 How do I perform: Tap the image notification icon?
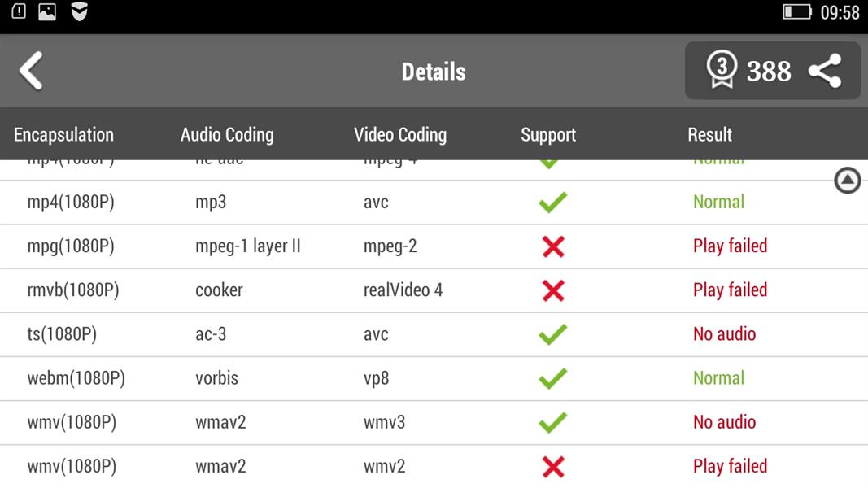(x=47, y=12)
